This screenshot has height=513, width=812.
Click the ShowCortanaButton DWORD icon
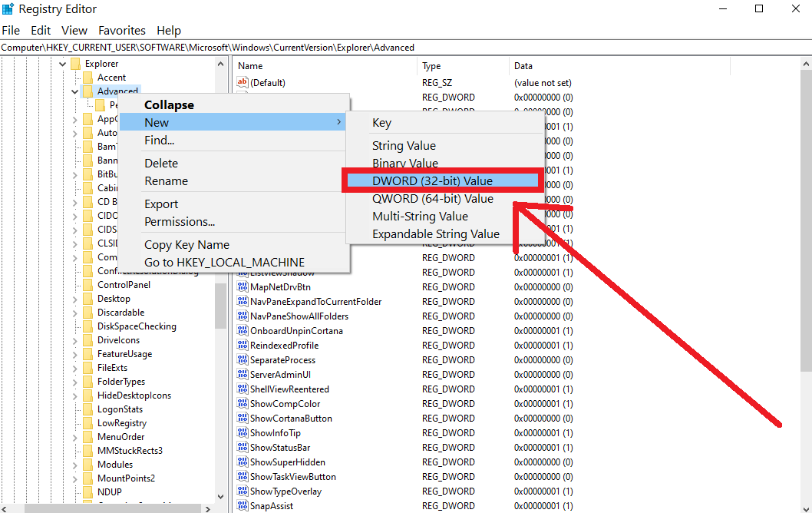[x=243, y=419]
